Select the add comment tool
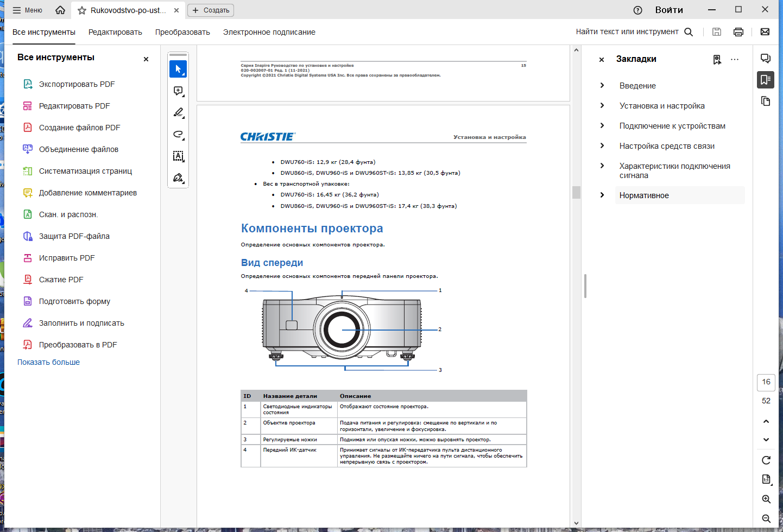The width and height of the screenshot is (783, 532). tap(178, 91)
